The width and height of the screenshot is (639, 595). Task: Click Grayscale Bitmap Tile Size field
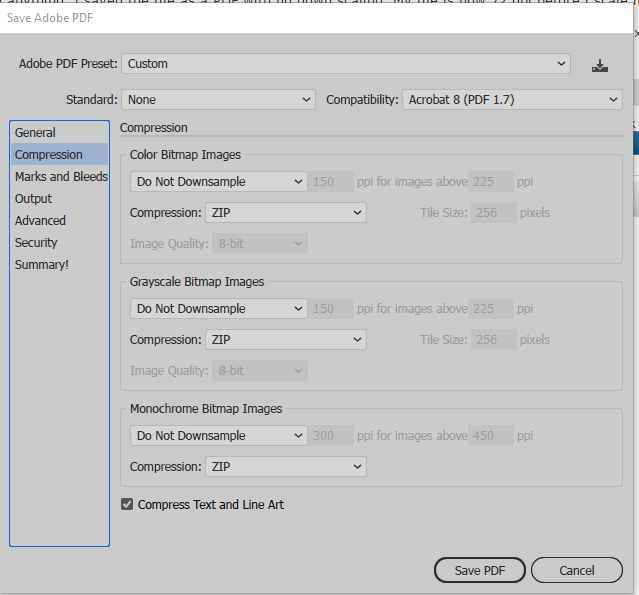[494, 339]
